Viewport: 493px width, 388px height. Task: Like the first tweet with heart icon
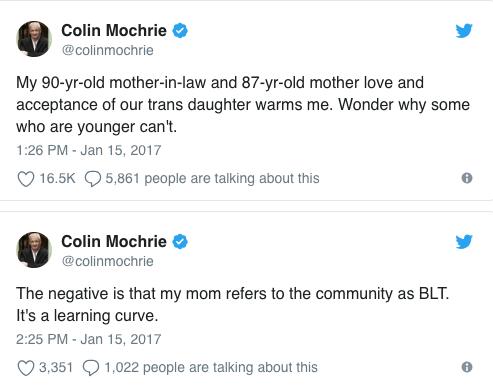click(x=26, y=179)
